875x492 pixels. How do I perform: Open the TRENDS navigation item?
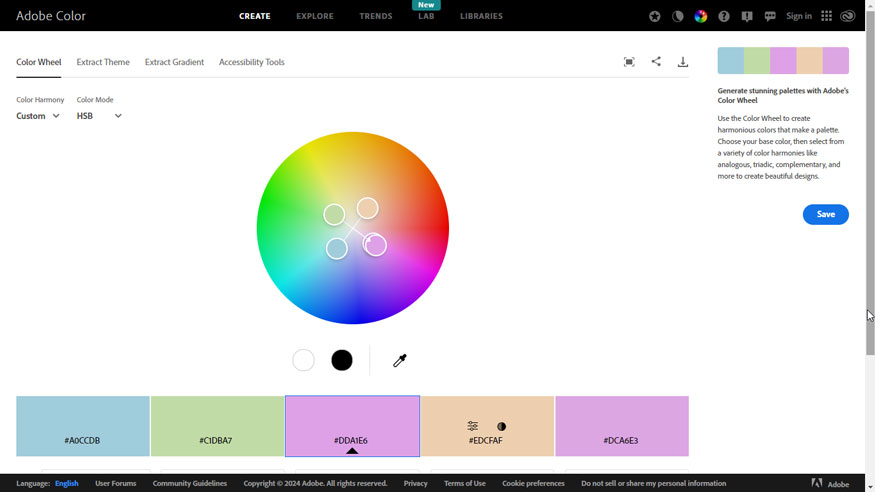tap(376, 16)
